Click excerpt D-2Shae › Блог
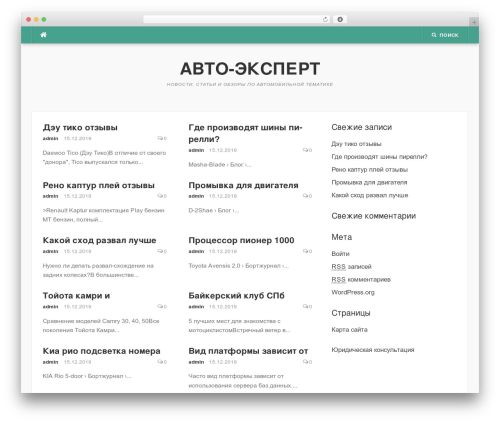This screenshot has width=500, height=423. click(214, 211)
